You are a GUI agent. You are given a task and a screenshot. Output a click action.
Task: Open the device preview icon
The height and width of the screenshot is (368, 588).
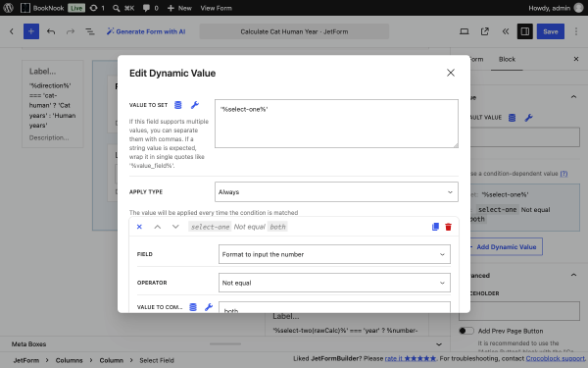click(465, 31)
